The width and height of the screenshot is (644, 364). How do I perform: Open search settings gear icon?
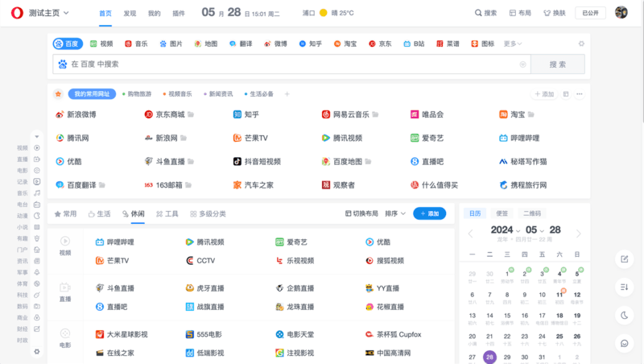581,43
